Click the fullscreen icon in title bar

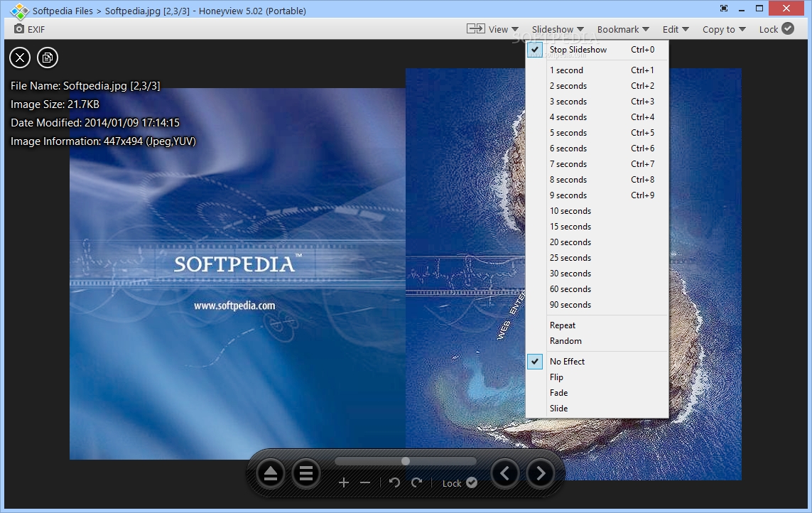(x=724, y=9)
